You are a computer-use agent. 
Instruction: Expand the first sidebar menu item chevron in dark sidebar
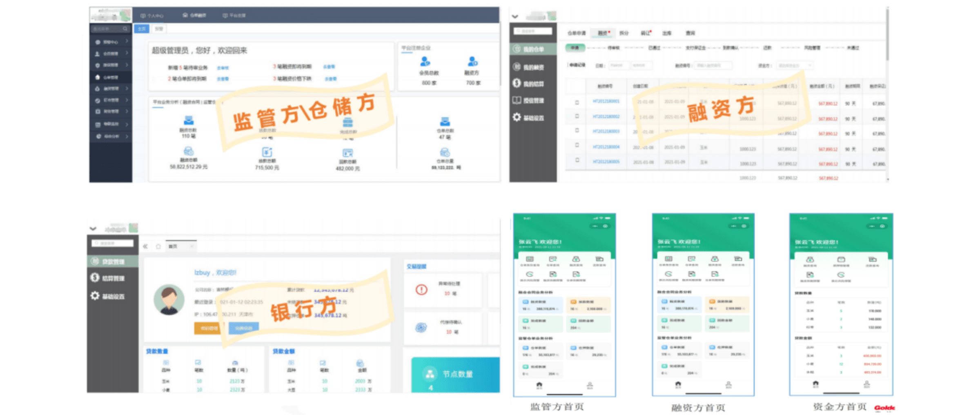(x=127, y=41)
